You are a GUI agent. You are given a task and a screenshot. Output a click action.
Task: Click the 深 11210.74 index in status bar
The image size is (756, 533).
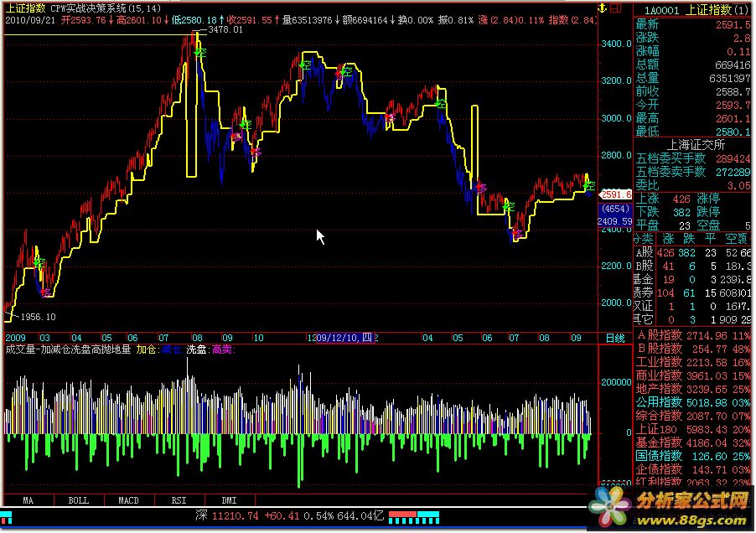pos(228,516)
